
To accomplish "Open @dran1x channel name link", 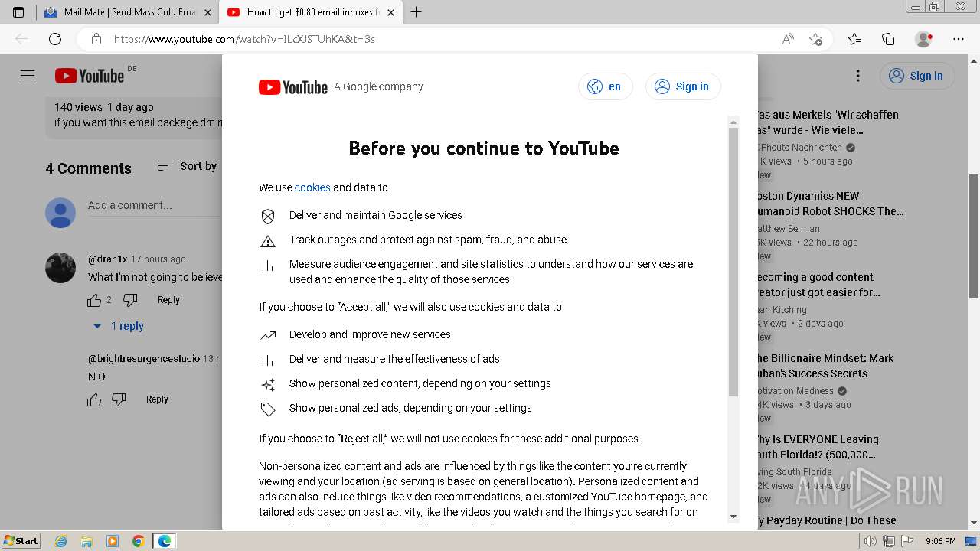I will (108, 259).
